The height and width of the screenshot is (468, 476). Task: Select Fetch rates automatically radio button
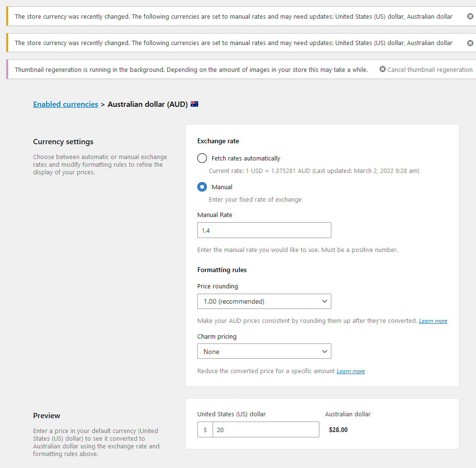[x=202, y=158]
